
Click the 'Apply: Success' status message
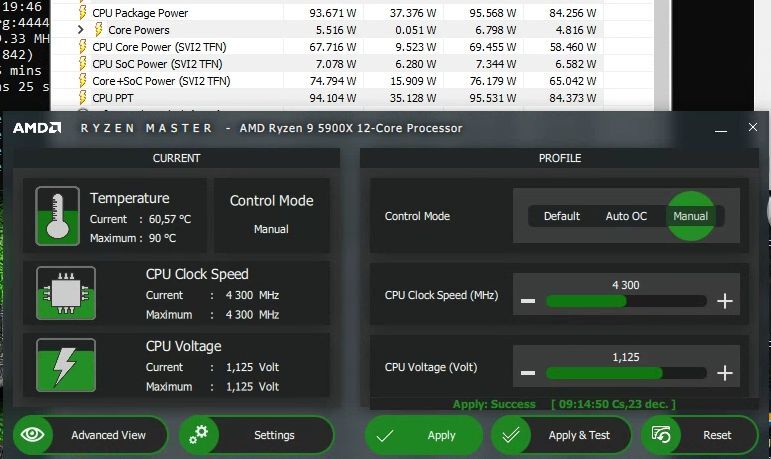pyautogui.click(x=494, y=404)
